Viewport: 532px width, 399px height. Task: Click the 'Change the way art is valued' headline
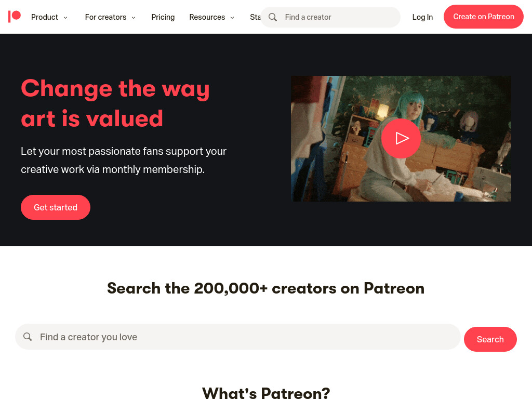click(x=115, y=103)
